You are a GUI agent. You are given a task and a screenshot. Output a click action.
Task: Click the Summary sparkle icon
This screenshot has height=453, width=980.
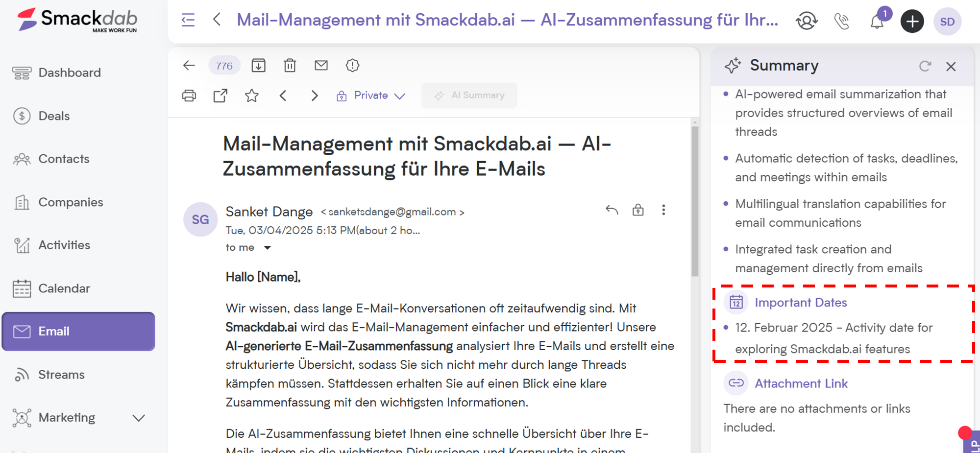pos(733,66)
